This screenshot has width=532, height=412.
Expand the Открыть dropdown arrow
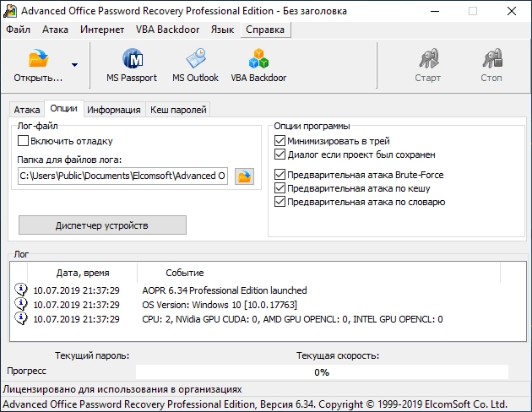click(x=74, y=64)
